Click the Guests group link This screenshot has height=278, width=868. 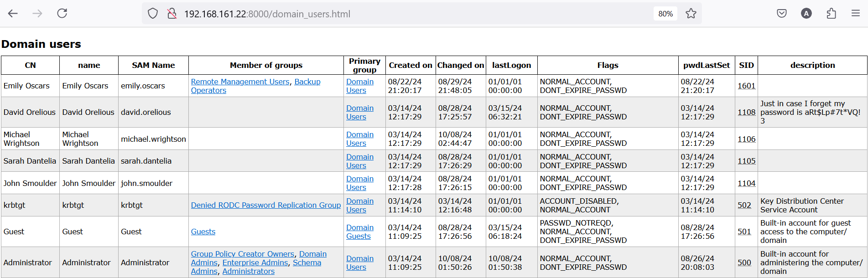(x=203, y=232)
